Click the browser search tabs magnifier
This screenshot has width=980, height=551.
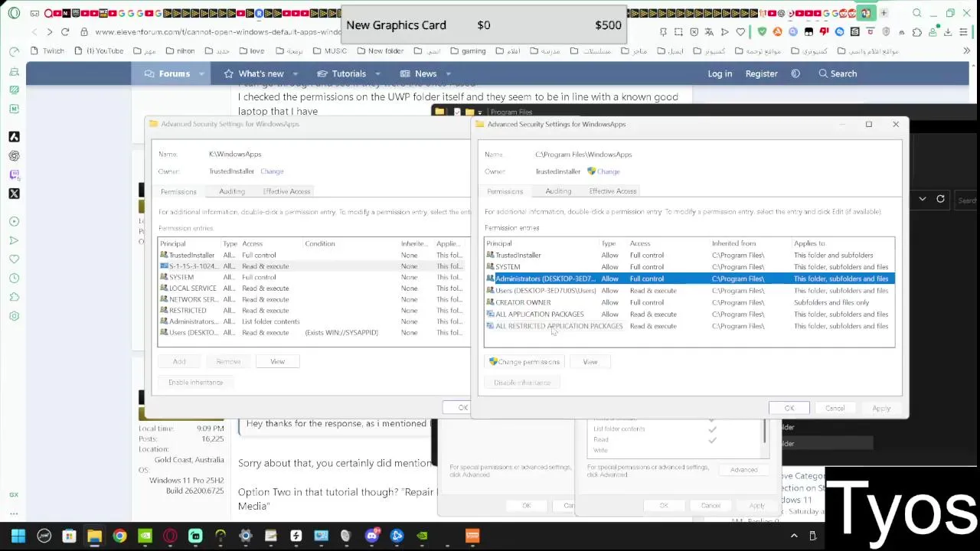[917, 13]
